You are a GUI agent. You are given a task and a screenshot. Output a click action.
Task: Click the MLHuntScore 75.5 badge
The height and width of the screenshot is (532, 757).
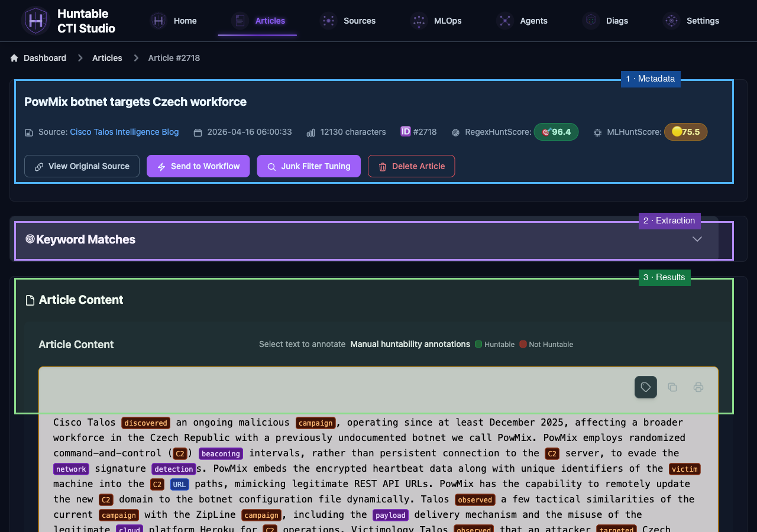(685, 132)
